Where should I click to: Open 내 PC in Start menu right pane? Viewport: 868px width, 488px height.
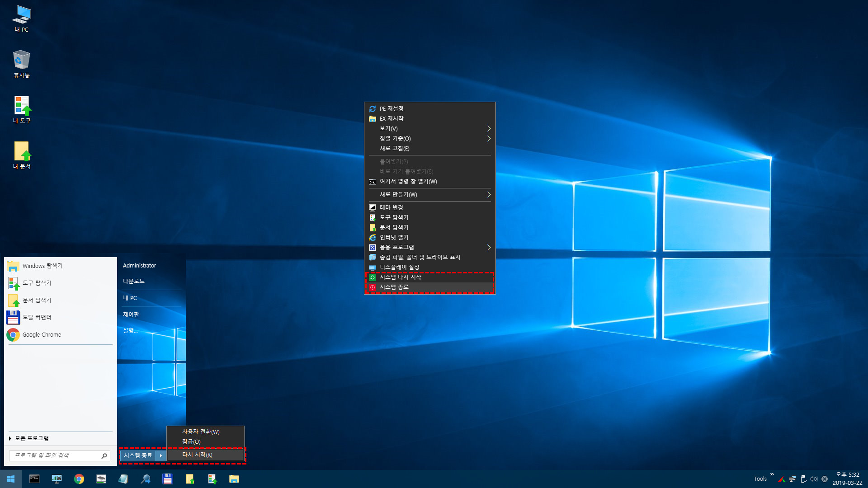pos(130,298)
